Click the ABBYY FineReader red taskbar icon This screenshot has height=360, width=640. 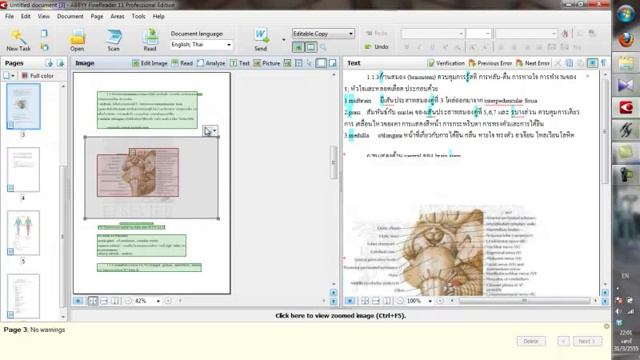[626, 108]
